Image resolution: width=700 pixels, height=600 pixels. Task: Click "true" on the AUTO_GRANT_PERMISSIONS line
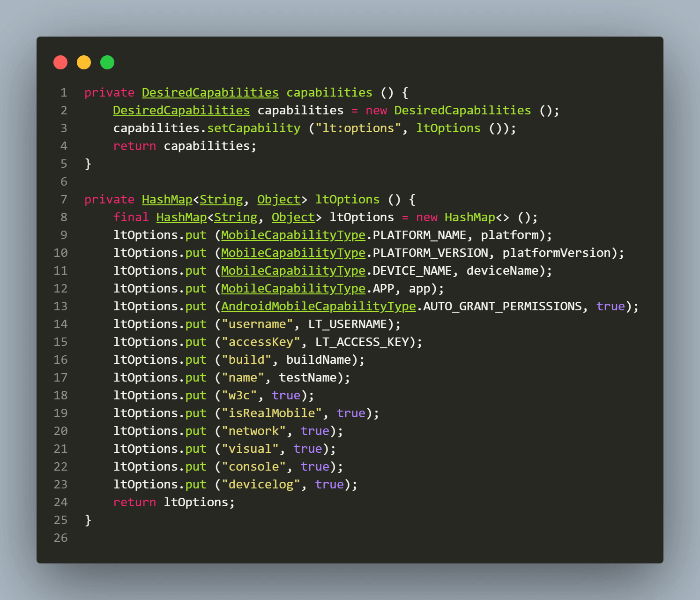(x=611, y=307)
